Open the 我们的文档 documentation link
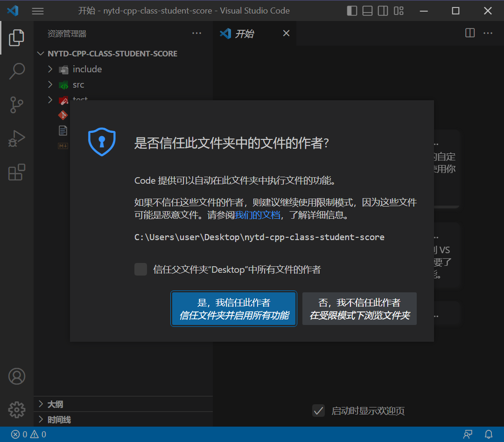The width and height of the screenshot is (504, 442). coord(257,215)
